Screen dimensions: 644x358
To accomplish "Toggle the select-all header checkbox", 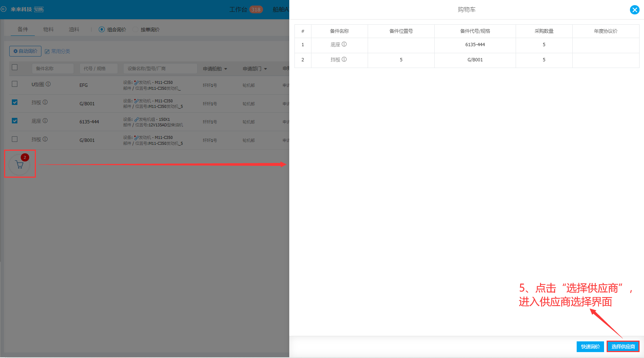I will tap(15, 67).
